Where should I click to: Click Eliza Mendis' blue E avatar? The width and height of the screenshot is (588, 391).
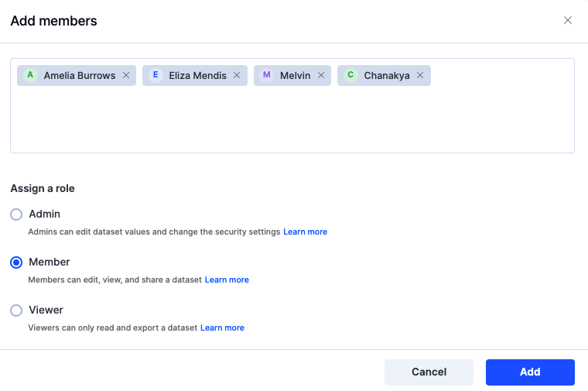156,75
